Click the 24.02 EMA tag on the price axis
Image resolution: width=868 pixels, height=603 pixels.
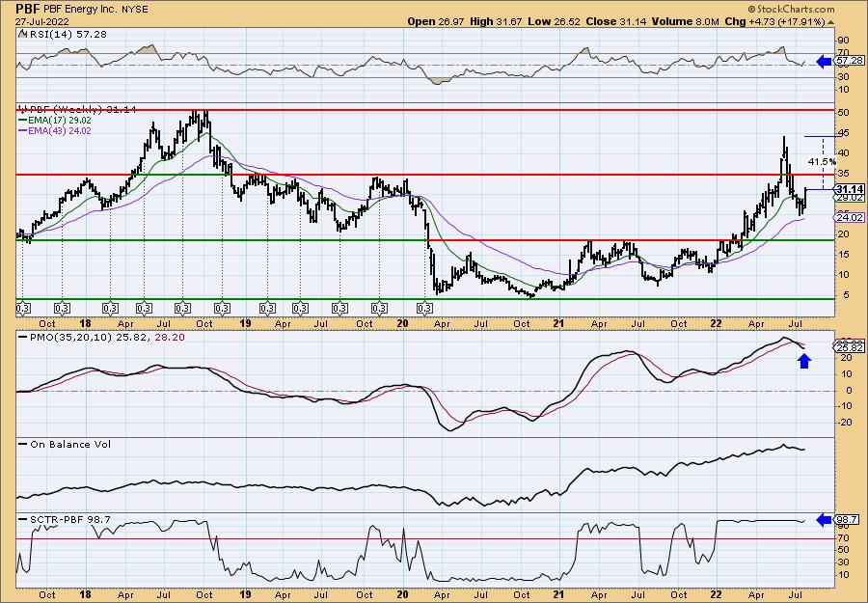[x=851, y=218]
